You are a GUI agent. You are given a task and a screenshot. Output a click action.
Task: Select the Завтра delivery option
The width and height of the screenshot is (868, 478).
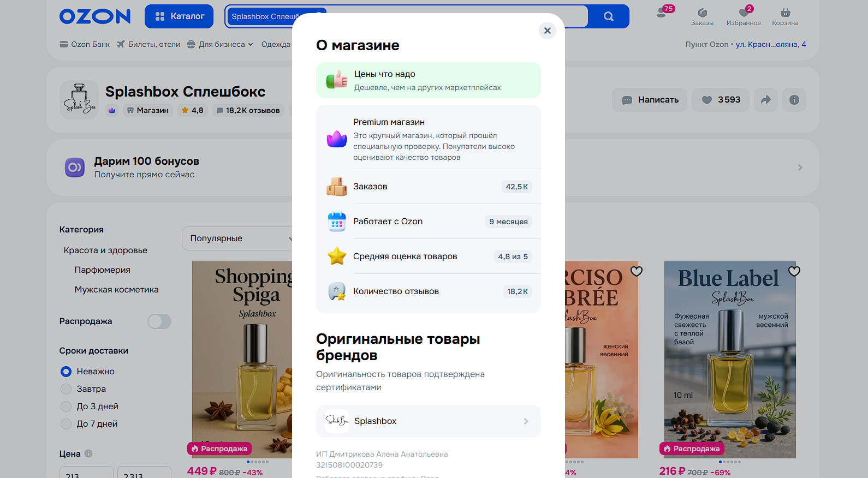click(x=66, y=389)
